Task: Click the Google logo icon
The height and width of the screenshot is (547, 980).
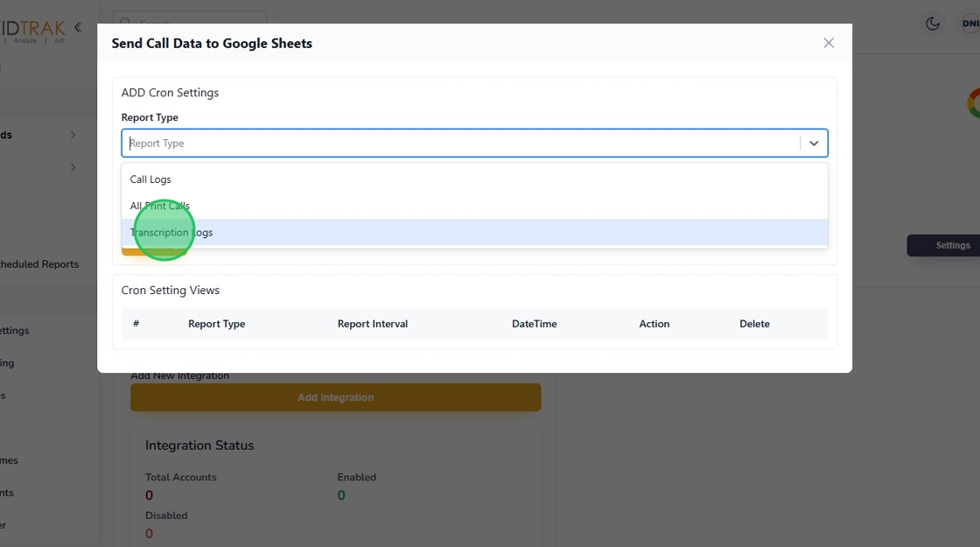Action: pyautogui.click(x=973, y=102)
